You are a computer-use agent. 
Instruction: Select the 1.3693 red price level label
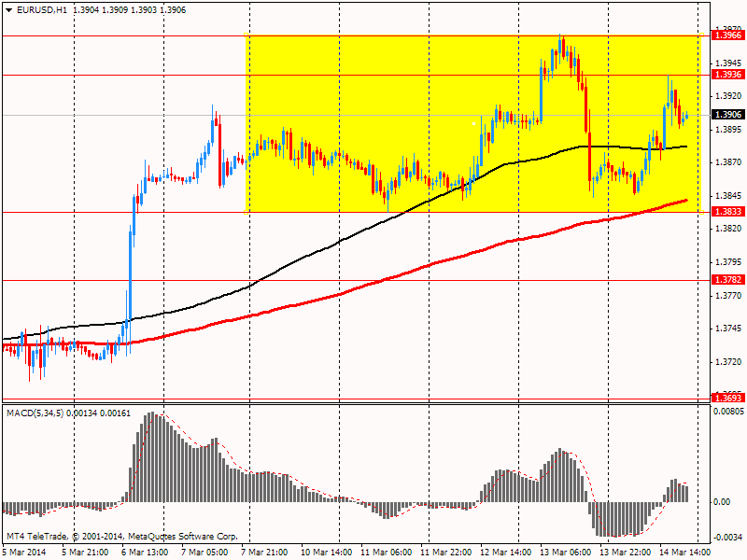[x=727, y=398]
